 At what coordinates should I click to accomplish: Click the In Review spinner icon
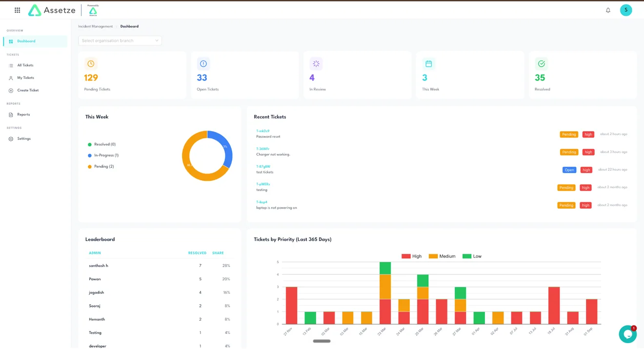pos(316,64)
